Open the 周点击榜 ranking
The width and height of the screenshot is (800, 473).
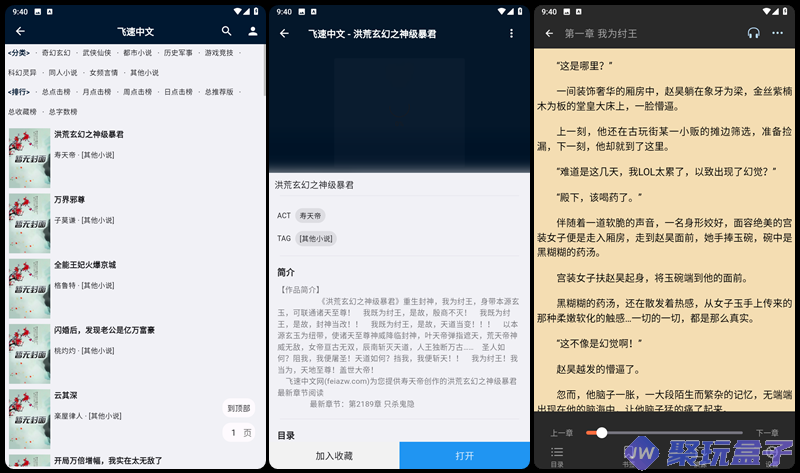click(138, 92)
